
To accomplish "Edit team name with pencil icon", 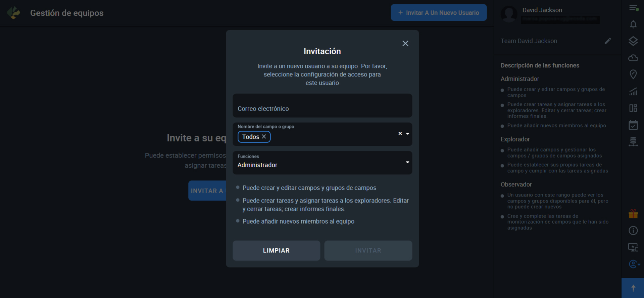I will pos(608,41).
